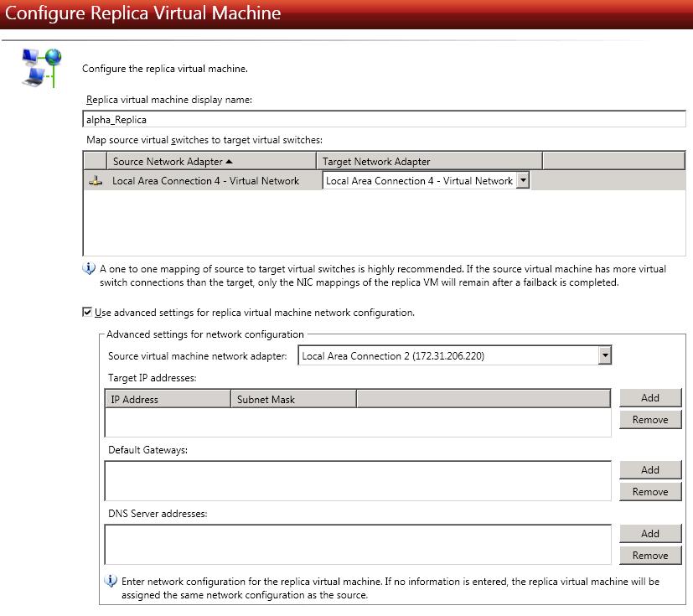This screenshot has width=693, height=616.
Task: Add a Default Gateway
Action: [x=649, y=470]
